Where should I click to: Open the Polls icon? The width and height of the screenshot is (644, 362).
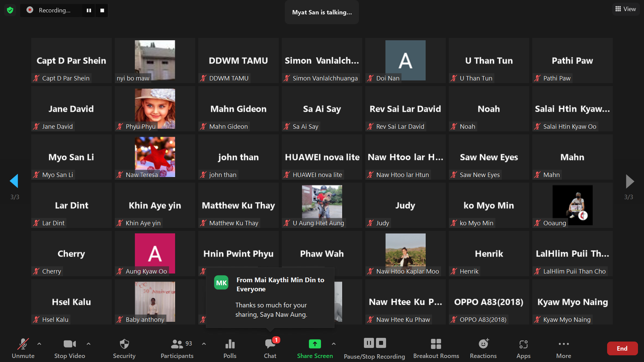pyautogui.click(x=230, y=344)
